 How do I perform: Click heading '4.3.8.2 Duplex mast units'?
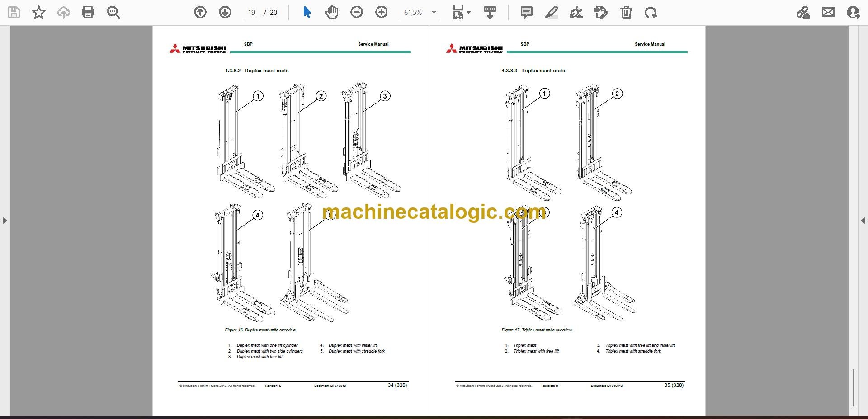tap(256, 71)
